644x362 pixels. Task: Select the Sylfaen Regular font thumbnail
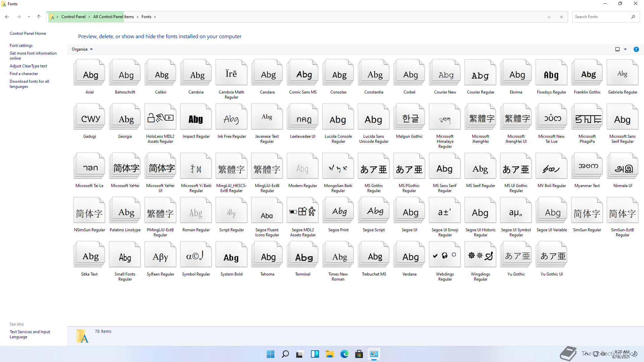tap(160, 254)
